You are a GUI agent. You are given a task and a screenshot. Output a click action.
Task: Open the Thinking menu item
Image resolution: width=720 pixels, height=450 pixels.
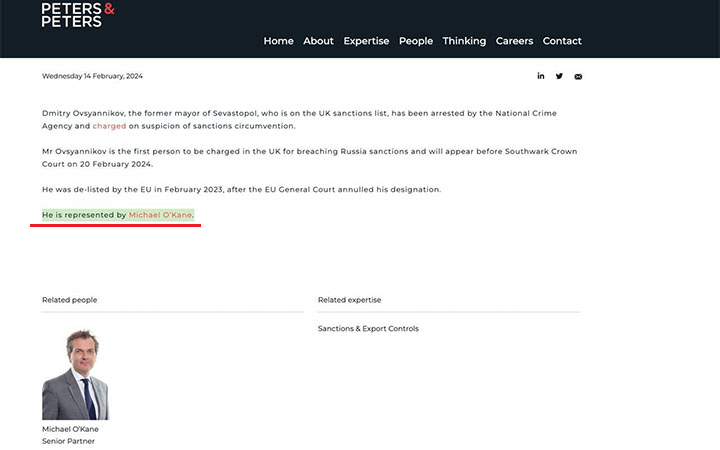click(x=464, y=41)
